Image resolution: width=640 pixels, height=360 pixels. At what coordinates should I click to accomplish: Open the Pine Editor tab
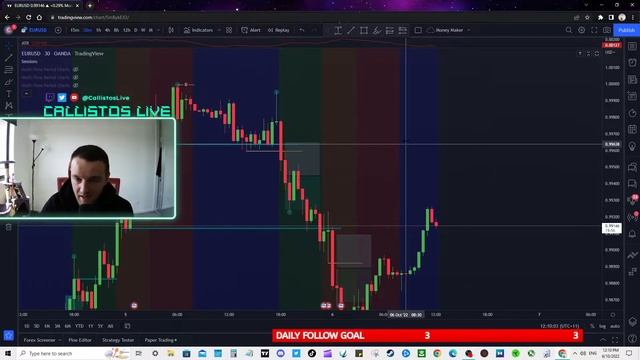click(80, 340)
